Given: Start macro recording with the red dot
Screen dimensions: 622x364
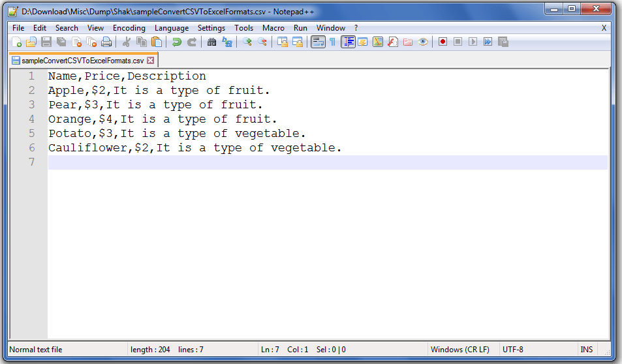Looking at the screenshot, I should (x=443, y=42).
